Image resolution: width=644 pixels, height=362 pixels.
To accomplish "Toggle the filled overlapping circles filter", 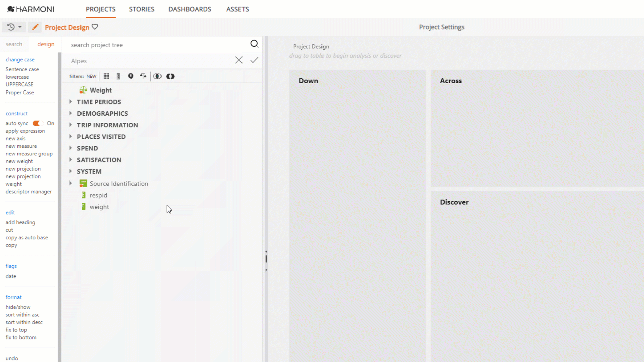I will (x=170, y=76).
